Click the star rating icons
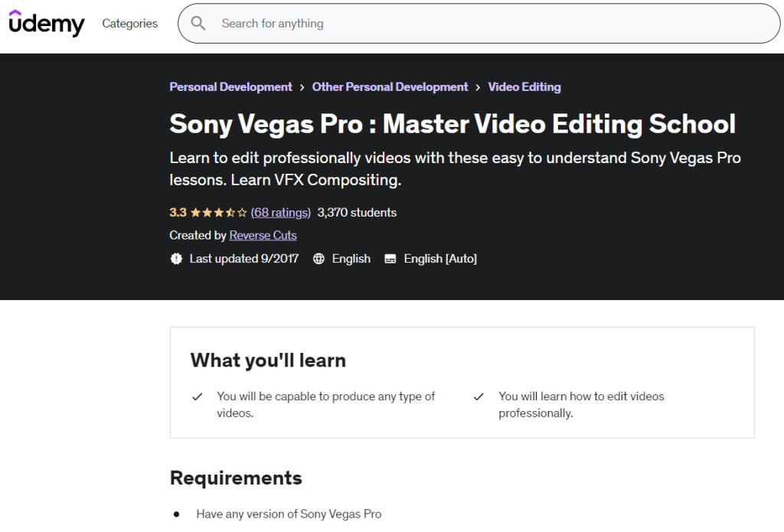The image size is (784, 532). 217,212
